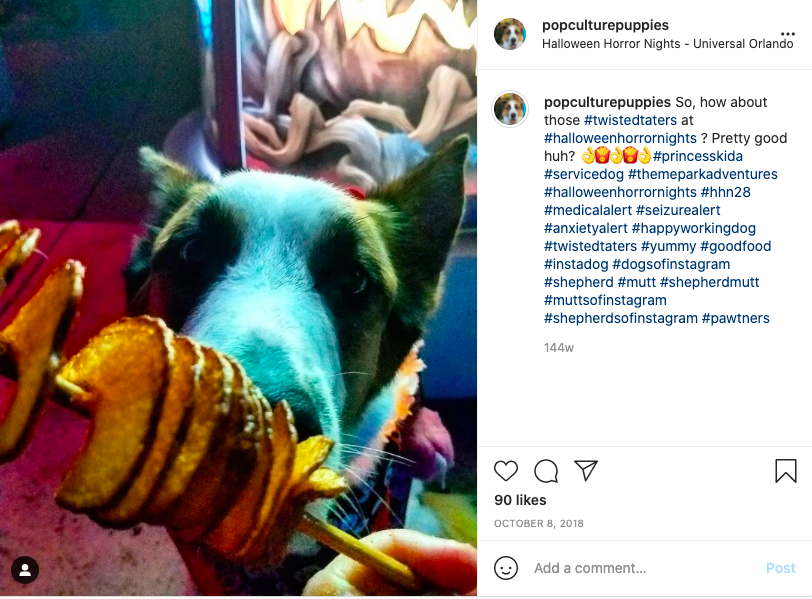812x599 pixels.
Task: Show tagged people icon on photo
Action: pyautogui.click(x=24, y=570)
